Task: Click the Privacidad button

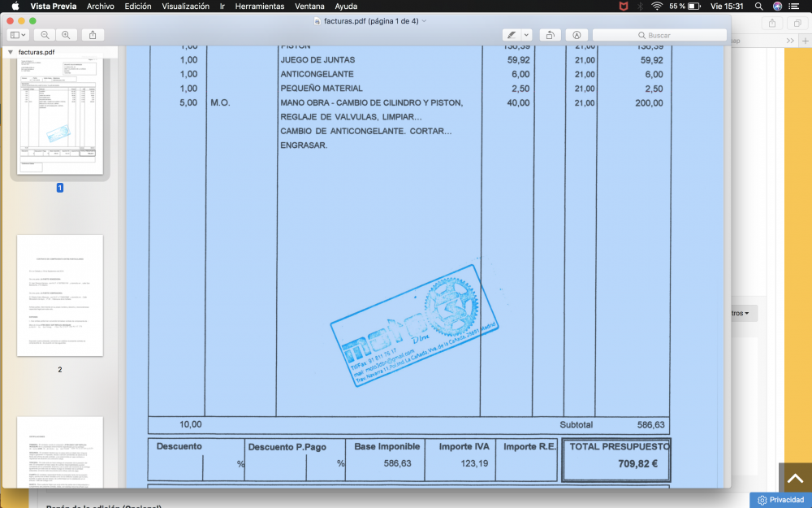Action: [x=780, y=500]
